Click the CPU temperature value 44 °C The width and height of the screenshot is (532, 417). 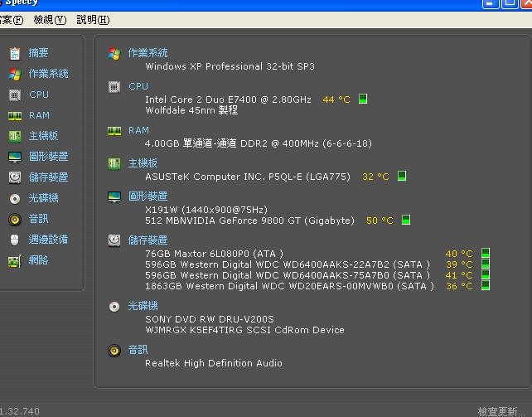[336, 99]
